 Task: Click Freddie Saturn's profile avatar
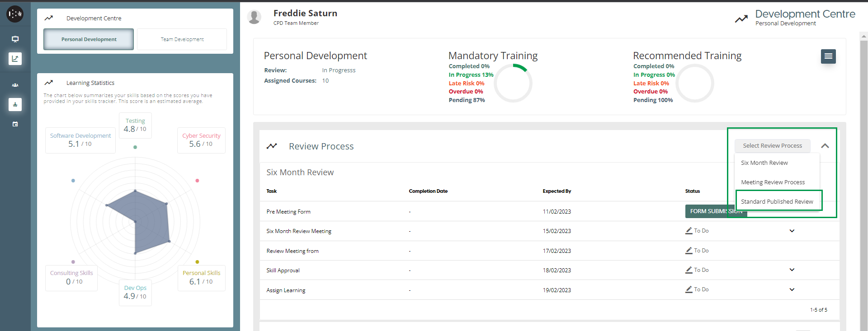(x=255, y=17)
